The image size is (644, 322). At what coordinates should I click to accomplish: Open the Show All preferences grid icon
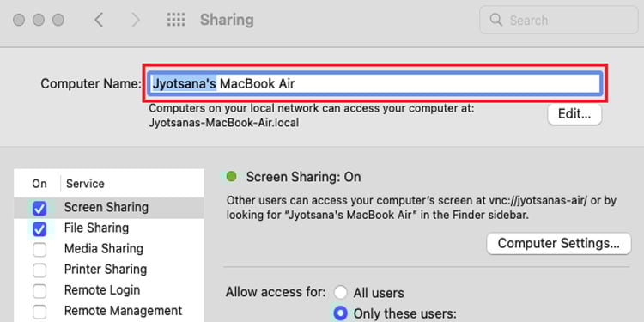pyautogui.click(x=176, y=20)
